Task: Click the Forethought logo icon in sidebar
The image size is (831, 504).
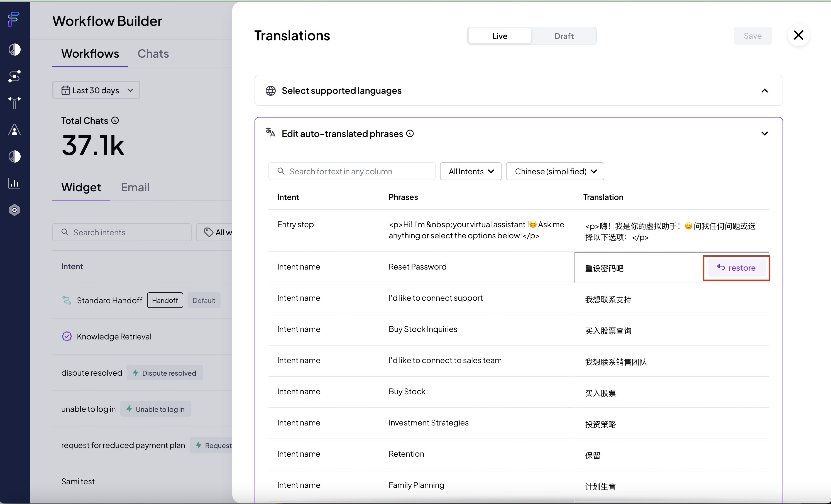Action: coord(14,19)
